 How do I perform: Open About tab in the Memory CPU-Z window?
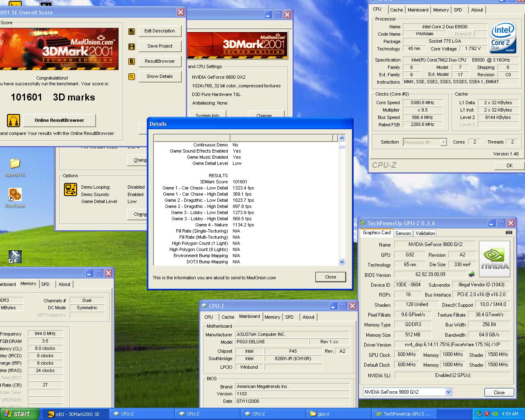[64, 284]
